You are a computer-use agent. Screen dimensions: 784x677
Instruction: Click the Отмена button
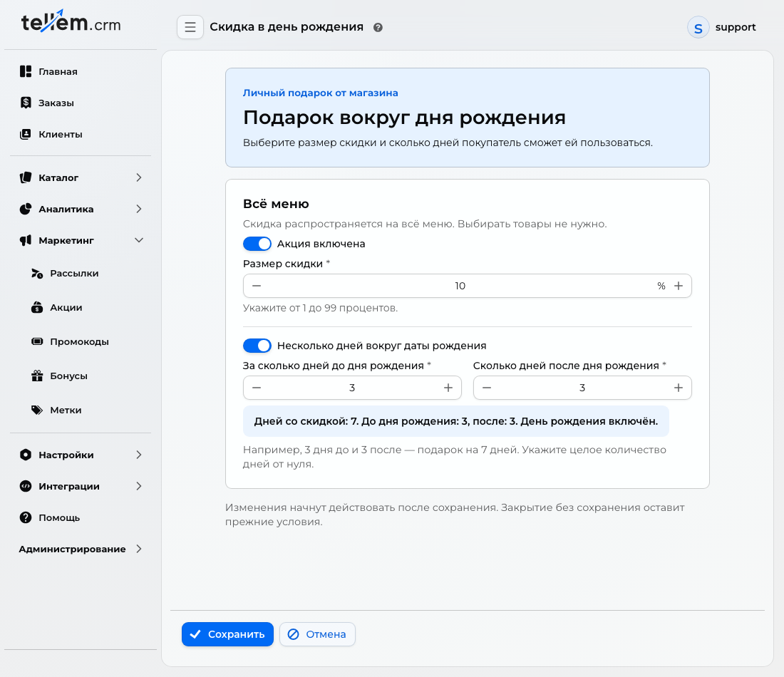tap(317, 634)
